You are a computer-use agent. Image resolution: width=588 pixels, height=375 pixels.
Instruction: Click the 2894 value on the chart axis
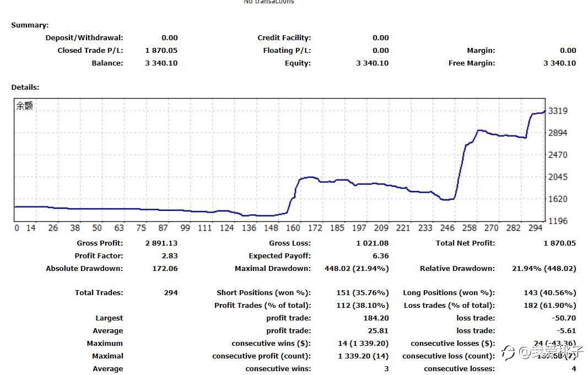coord(558,133)
